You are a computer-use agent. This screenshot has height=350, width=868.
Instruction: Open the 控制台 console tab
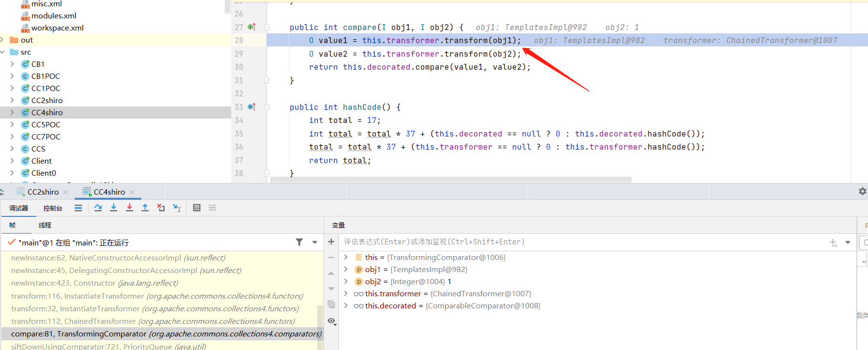(x=53, y=208)
